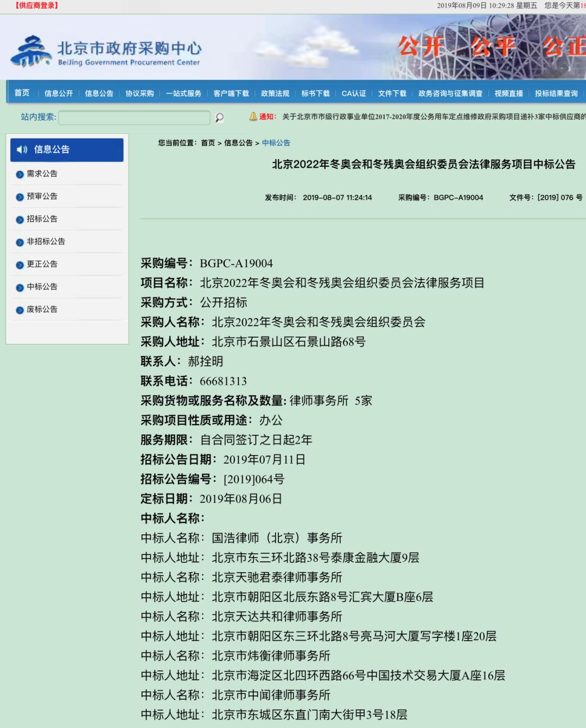This screenshot has height=728, width=586.
Task: Click arrow bullet icon beside 中标公告
Action: click(20, 287)
